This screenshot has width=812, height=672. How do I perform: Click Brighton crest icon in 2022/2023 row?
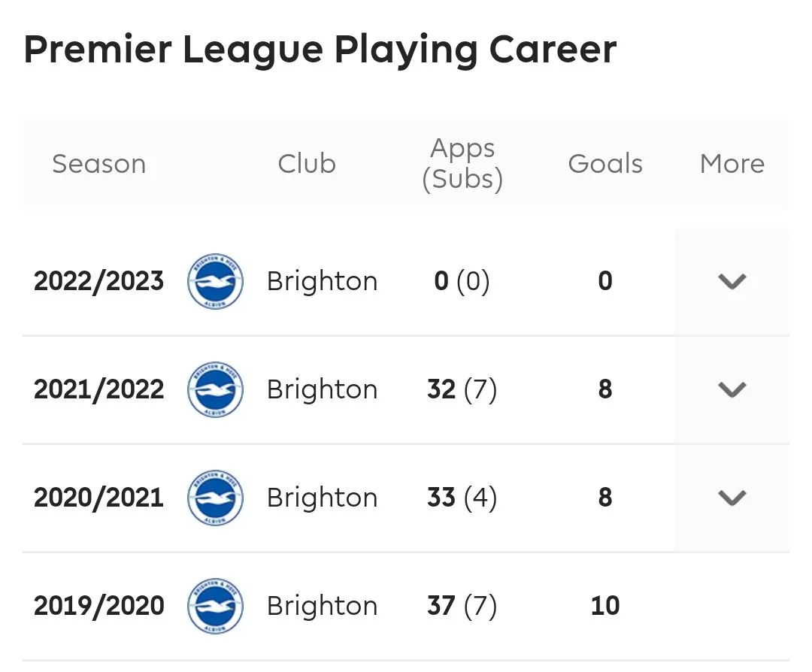click(x=215, y=281)
